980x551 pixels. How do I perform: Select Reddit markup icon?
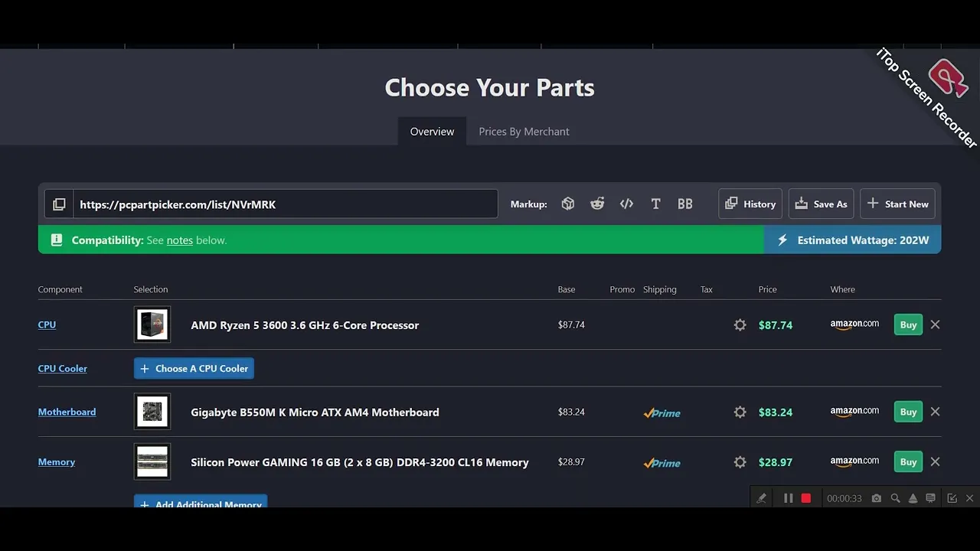[x=597, y=204]
